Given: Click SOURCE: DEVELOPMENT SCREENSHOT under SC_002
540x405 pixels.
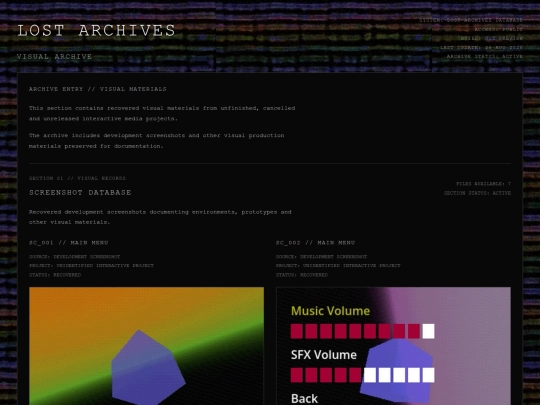Looking at the screenshot, I should tap(321, 257).
